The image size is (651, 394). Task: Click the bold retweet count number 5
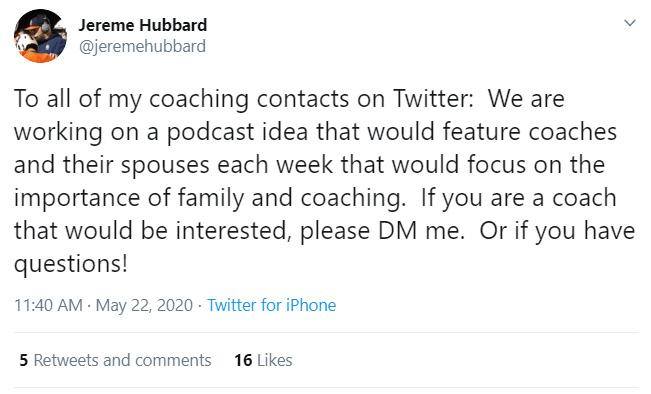point(24,360)
